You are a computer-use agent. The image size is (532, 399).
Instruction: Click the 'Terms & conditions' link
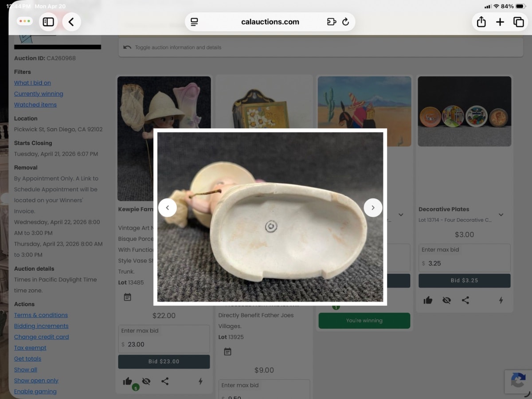tap(41, 315)
